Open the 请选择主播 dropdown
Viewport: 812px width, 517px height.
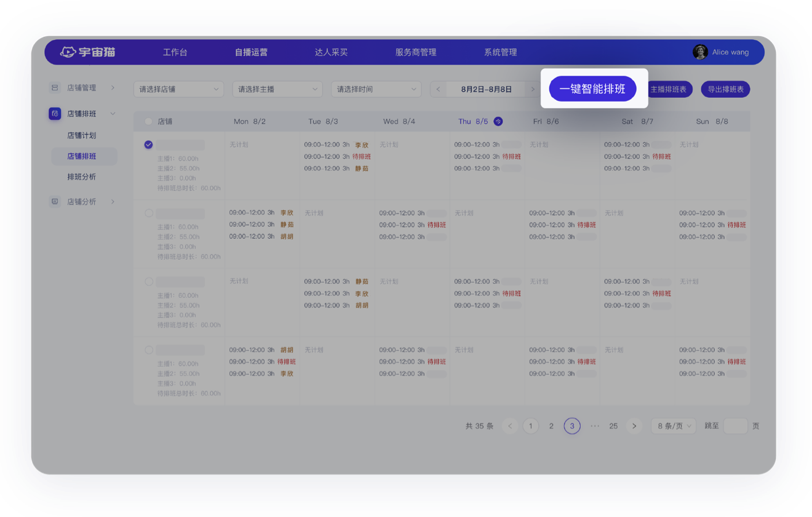[277, 89]
